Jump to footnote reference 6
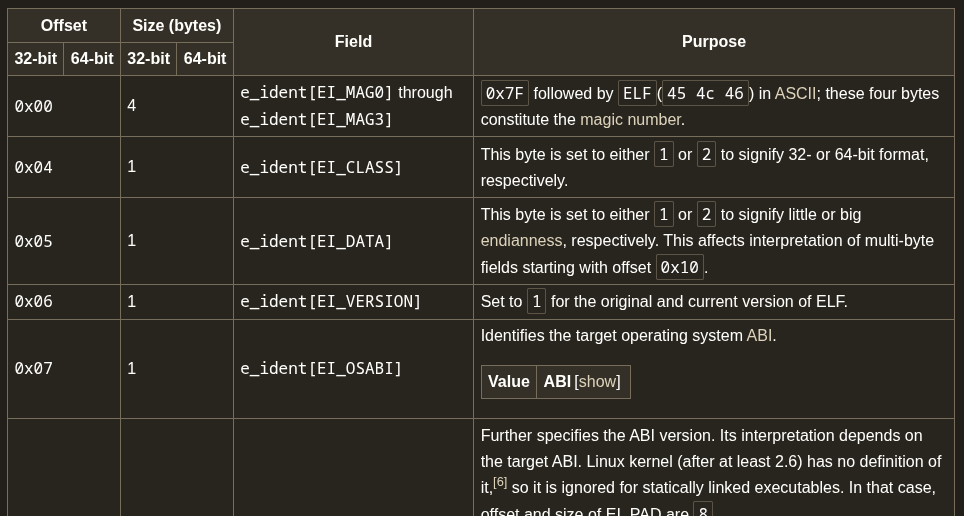 500,482
